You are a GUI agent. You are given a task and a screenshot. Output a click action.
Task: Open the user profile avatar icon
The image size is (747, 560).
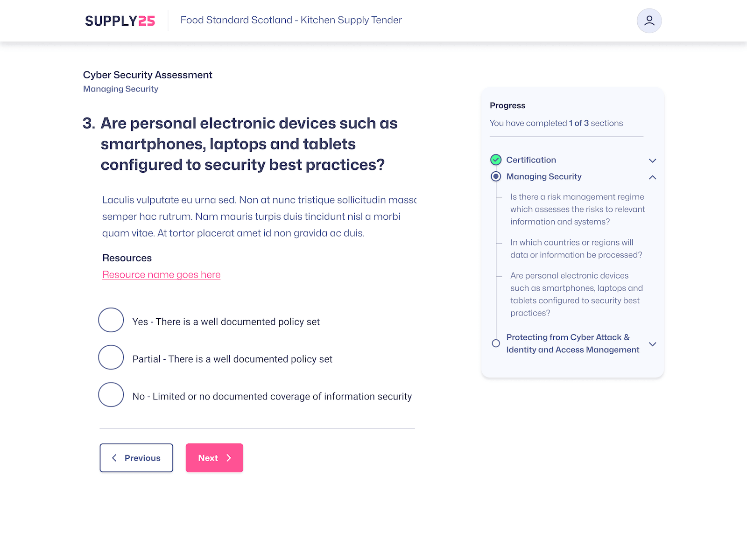649,21
